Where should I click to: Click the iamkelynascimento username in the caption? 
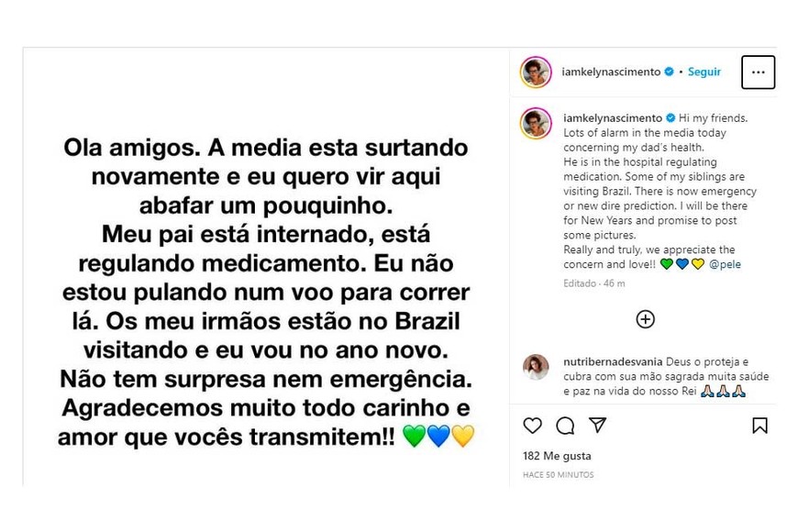click(x=612, y=118)
